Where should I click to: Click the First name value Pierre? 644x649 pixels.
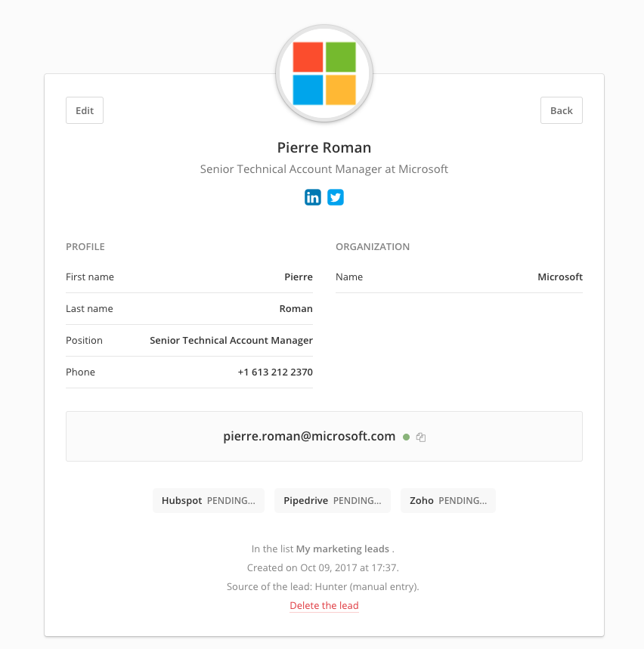(x=299, y=277)
